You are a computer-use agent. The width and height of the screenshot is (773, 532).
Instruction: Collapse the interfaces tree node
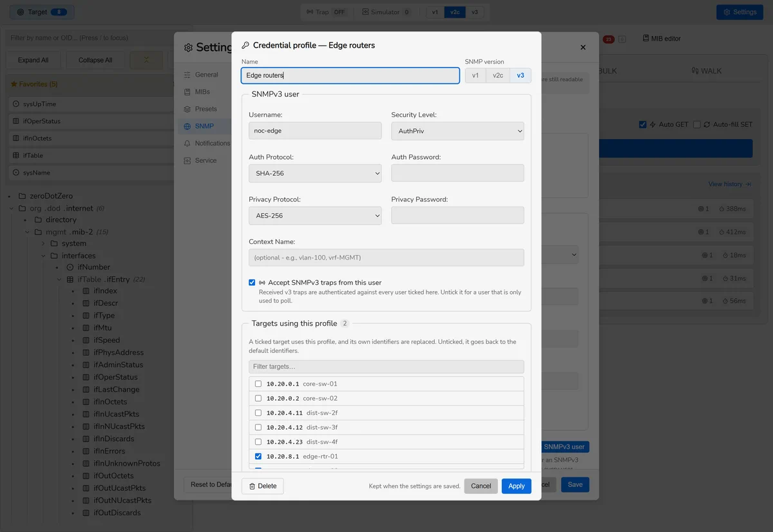pyautogui.click(x=44, y=256)
